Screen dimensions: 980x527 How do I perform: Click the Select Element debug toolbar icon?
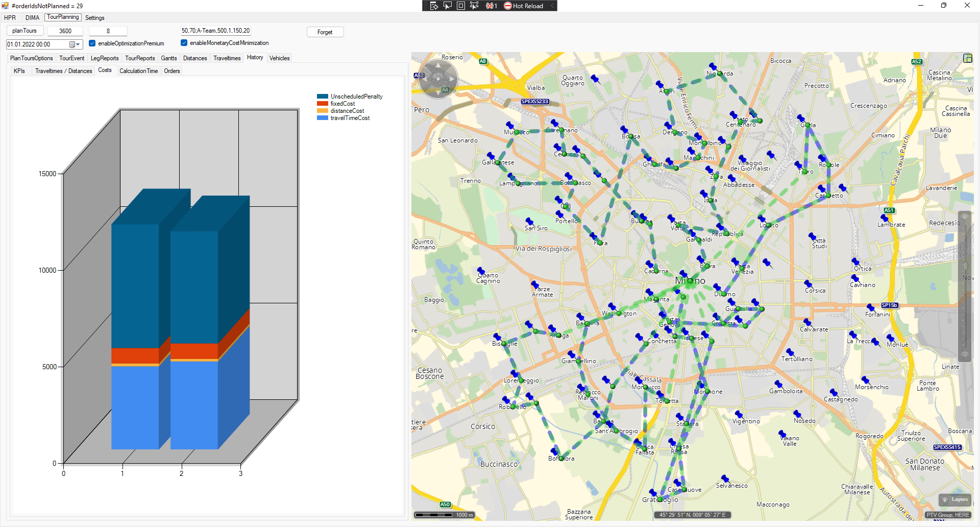(448, 6)
